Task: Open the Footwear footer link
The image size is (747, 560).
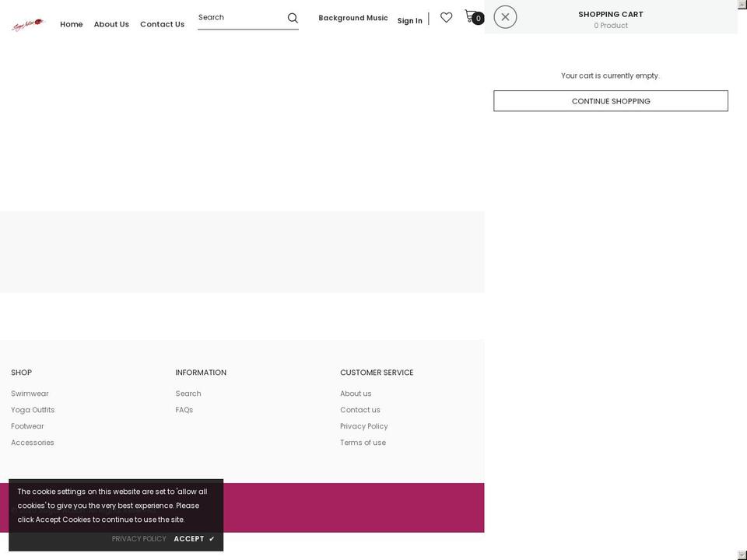Action: (27, 426)
